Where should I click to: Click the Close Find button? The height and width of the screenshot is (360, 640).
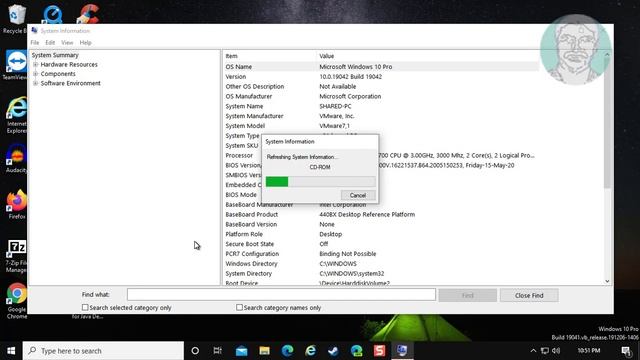click(x=529, y=295)
